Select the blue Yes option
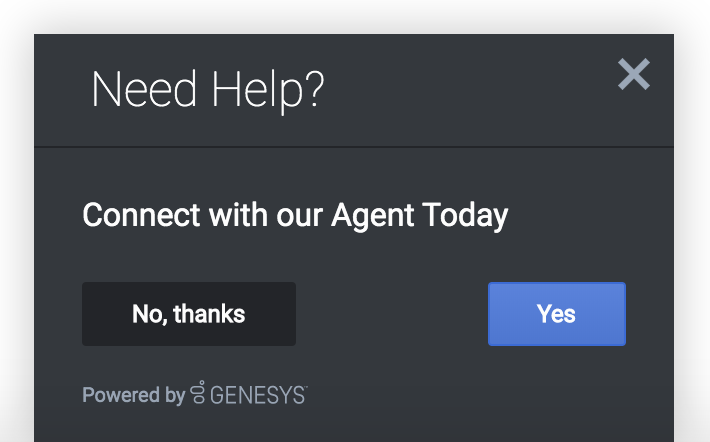 pos(556,314)
